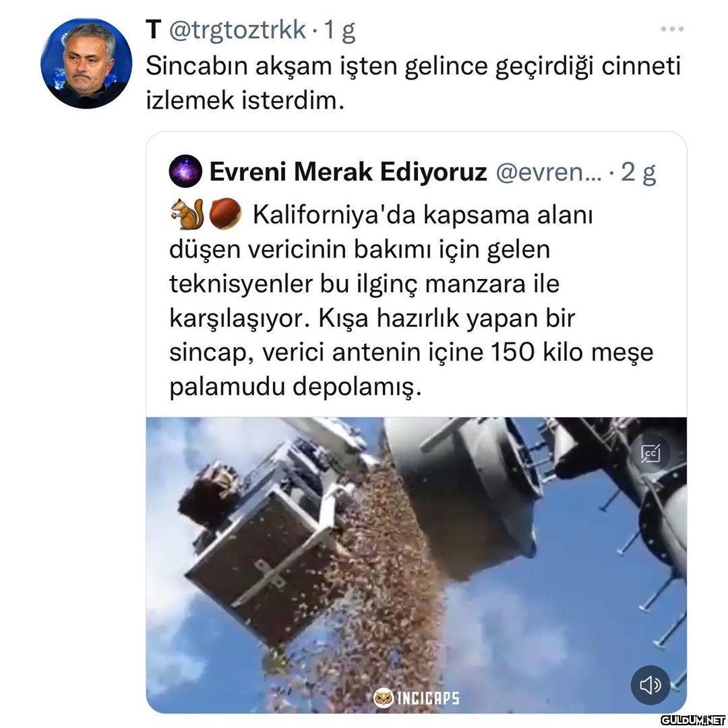
Task: Open the three-dot more options menu
Action: [x=672, y=29]
